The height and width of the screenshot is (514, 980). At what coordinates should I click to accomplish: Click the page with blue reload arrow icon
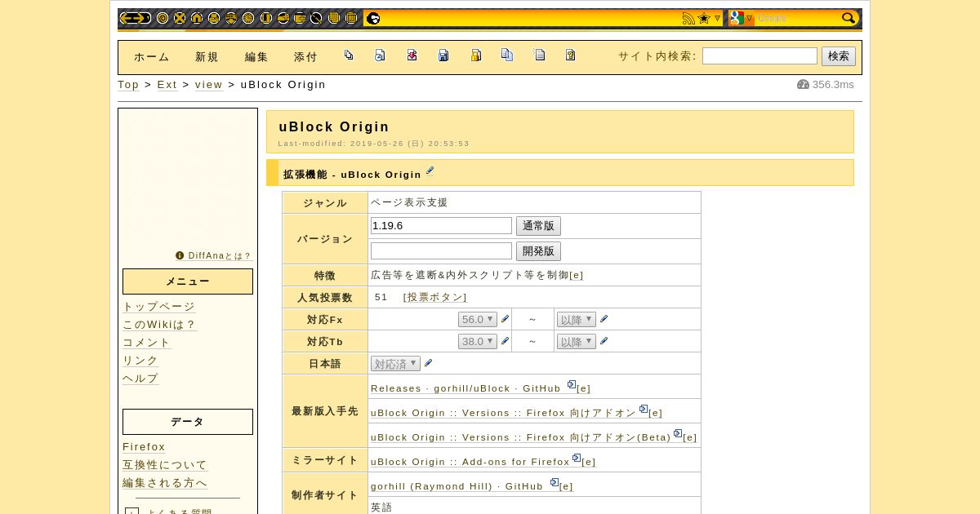pos(380,55)
